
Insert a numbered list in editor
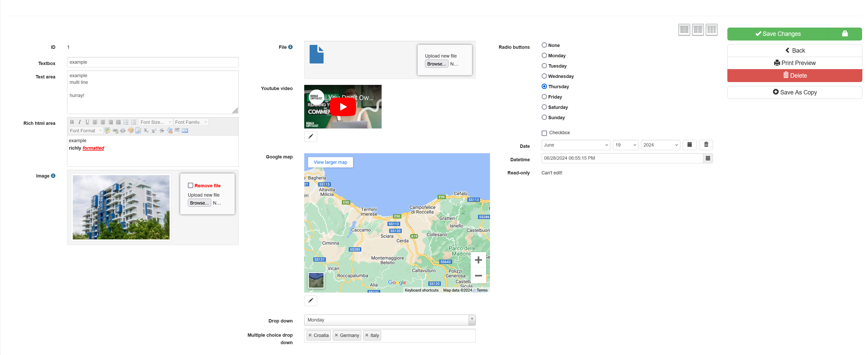click(x=126, y=122)
